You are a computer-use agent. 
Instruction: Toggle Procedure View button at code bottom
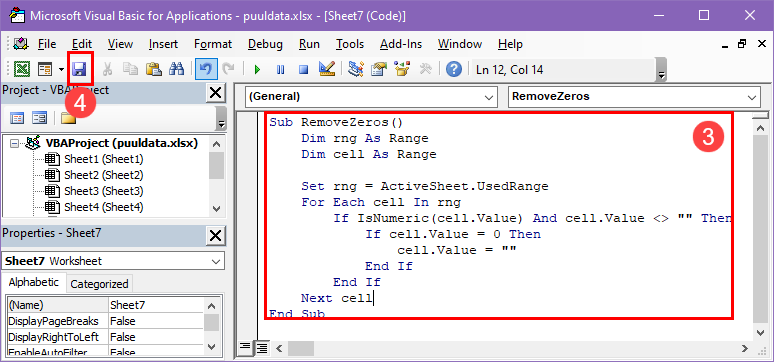(244, 347)
